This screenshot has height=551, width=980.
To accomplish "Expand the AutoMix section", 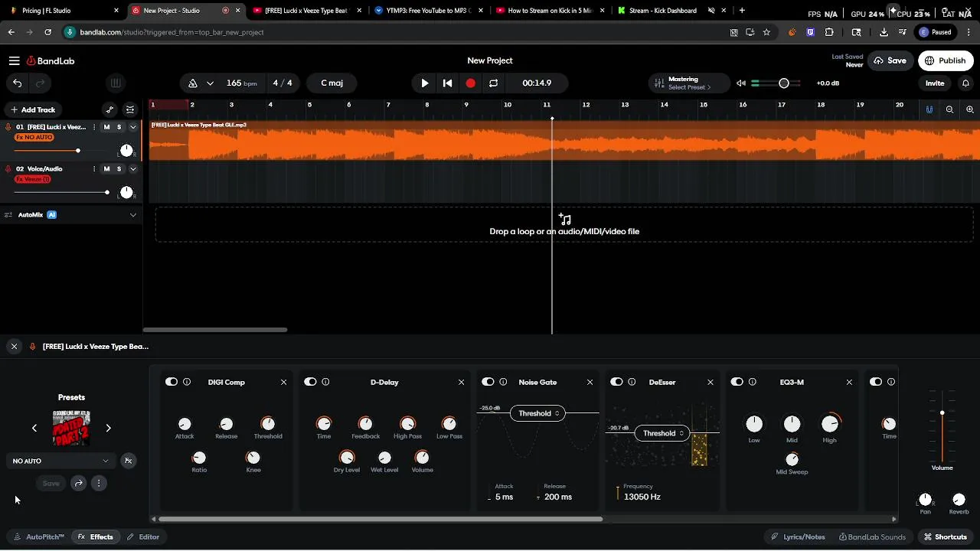I will coord(132,215).
